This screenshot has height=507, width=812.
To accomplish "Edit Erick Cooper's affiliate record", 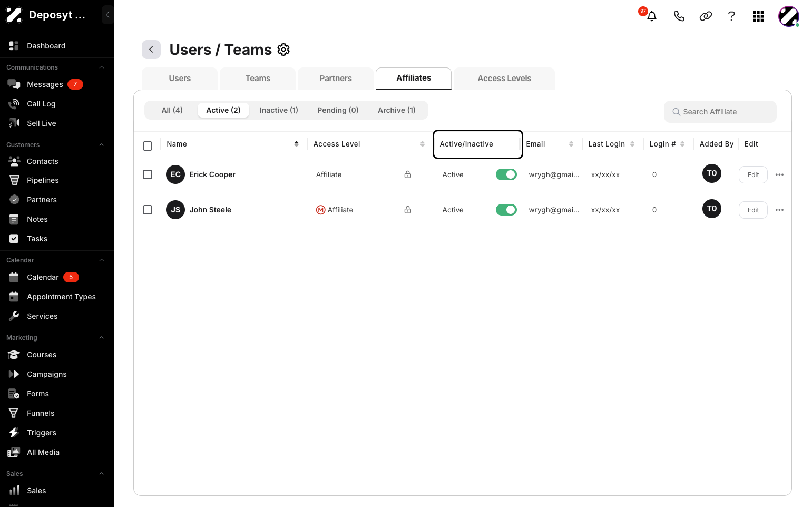I will pos(754,175).
